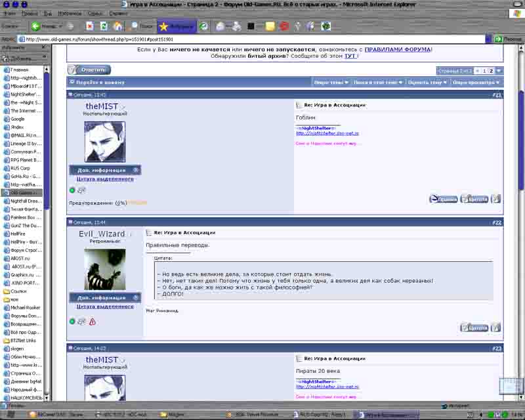The height and width of the screenshot is (420, 525).
Task: Open the Home page icon
Action: click(x=117, y=26)
